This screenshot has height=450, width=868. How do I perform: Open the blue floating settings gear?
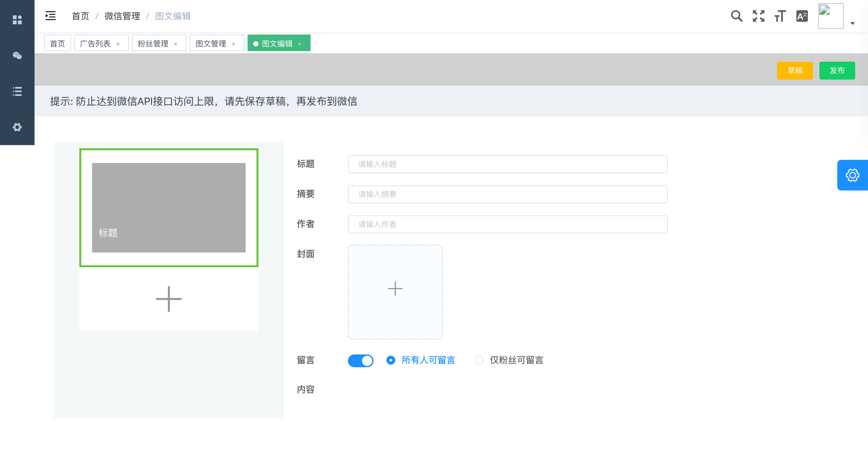click(852, 175)
